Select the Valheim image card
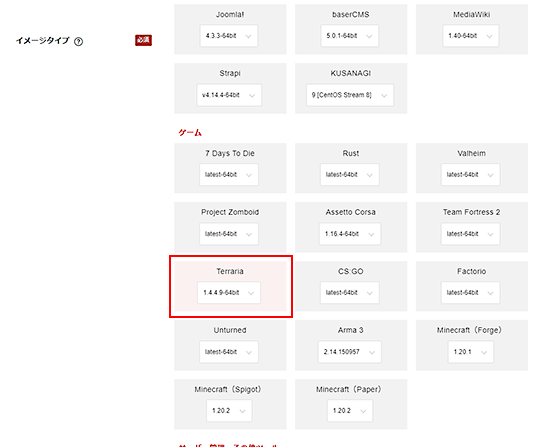Screen dimensions: 550x447 [x=472, y=168]
